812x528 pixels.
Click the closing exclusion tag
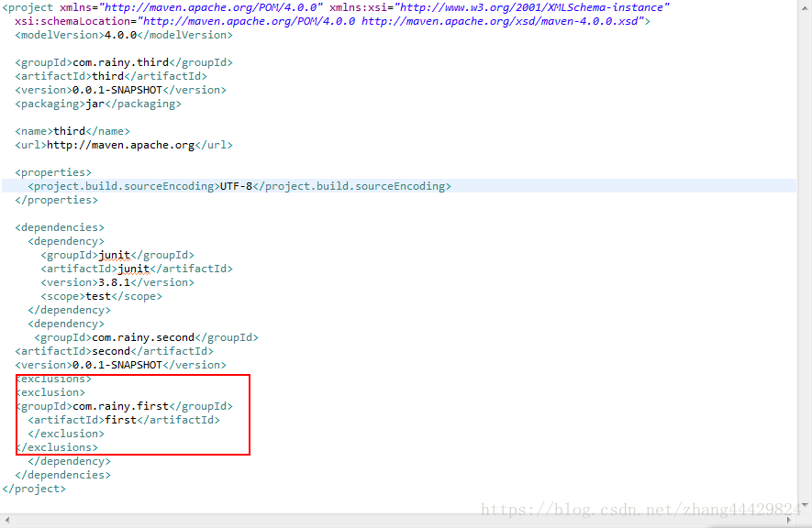(x=66, y=434)
